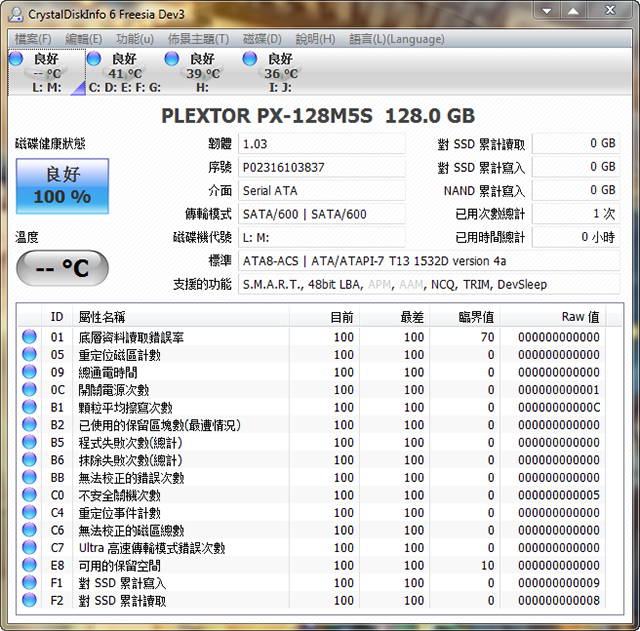Click the Raw value 00000000000C

tap(559, 407)
